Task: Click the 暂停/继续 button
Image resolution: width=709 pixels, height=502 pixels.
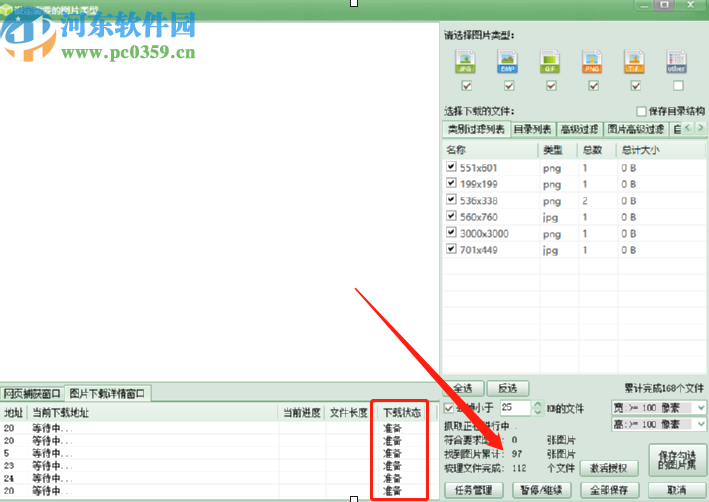Action: pyautogui.click(x=541, y=490)
